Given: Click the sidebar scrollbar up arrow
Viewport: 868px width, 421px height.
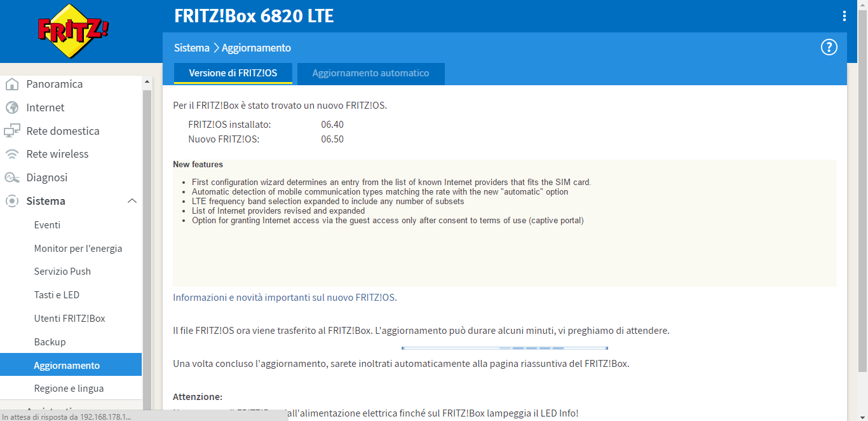Looking at the screenshot, I should [147, 82].
